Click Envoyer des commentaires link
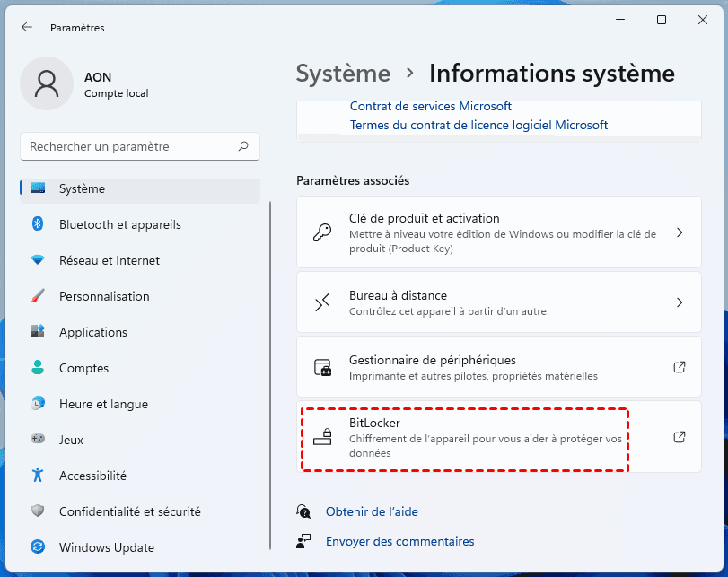 [x=399, y=541]
